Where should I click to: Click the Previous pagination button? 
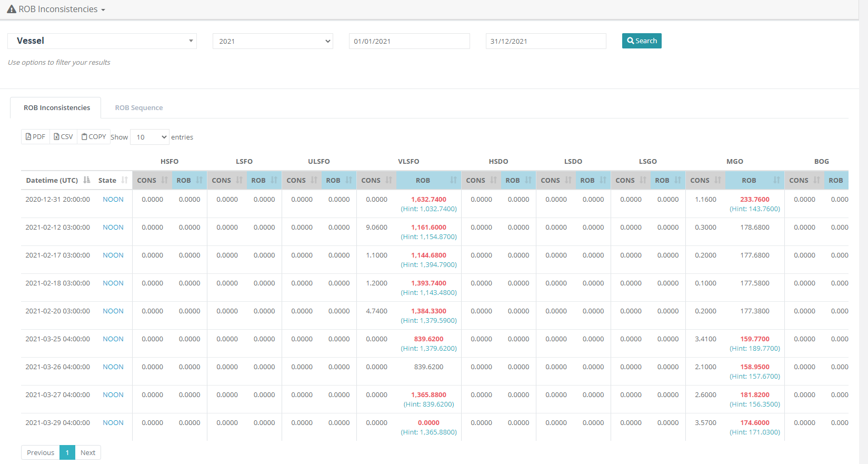[x=41, y=452]
